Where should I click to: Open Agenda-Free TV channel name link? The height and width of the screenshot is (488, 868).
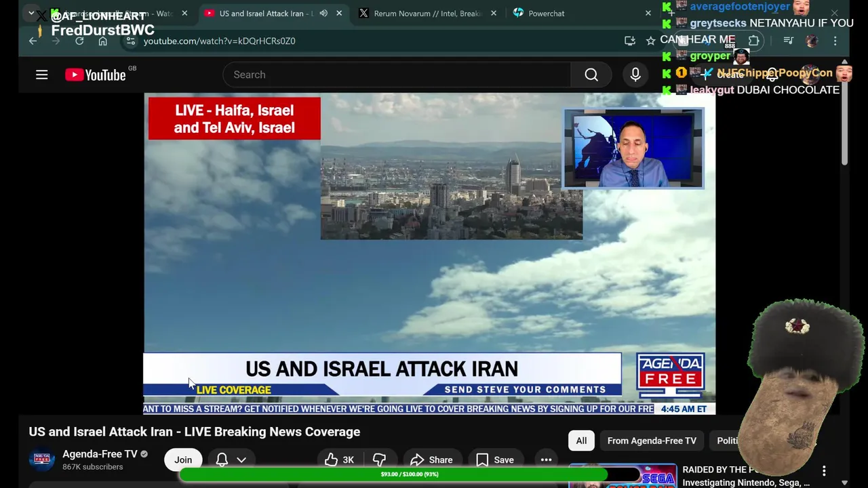click(x=100, y=454)
